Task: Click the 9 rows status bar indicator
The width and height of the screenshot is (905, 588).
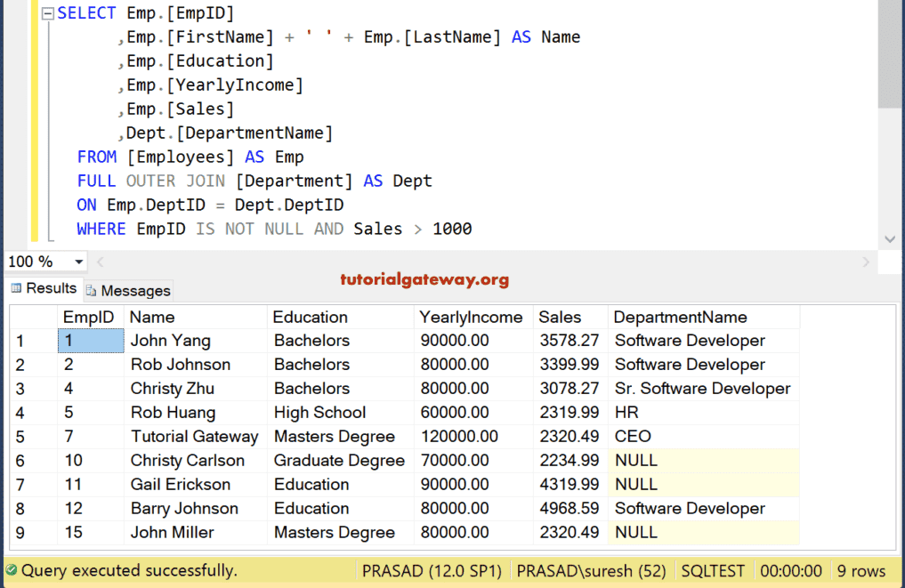Action: [861, 571]
